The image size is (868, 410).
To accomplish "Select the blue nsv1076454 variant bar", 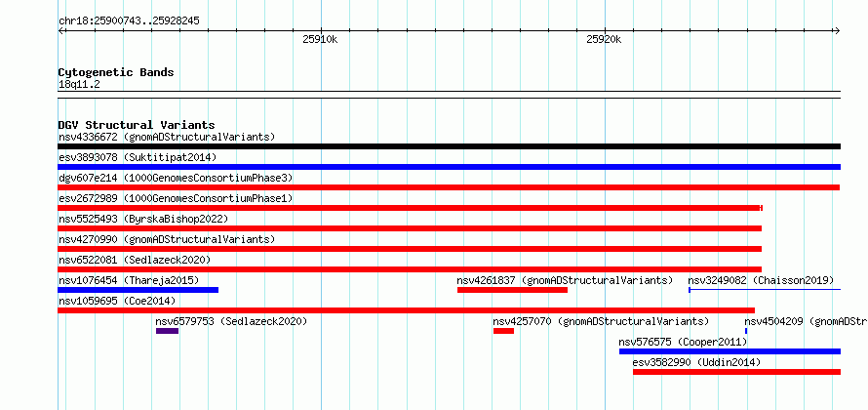I will point(138,290).
